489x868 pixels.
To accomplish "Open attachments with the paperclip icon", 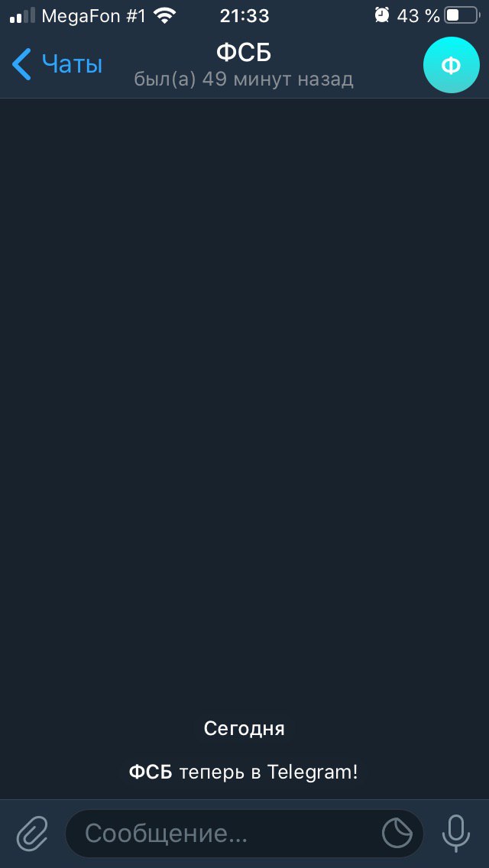I will 32,834.
